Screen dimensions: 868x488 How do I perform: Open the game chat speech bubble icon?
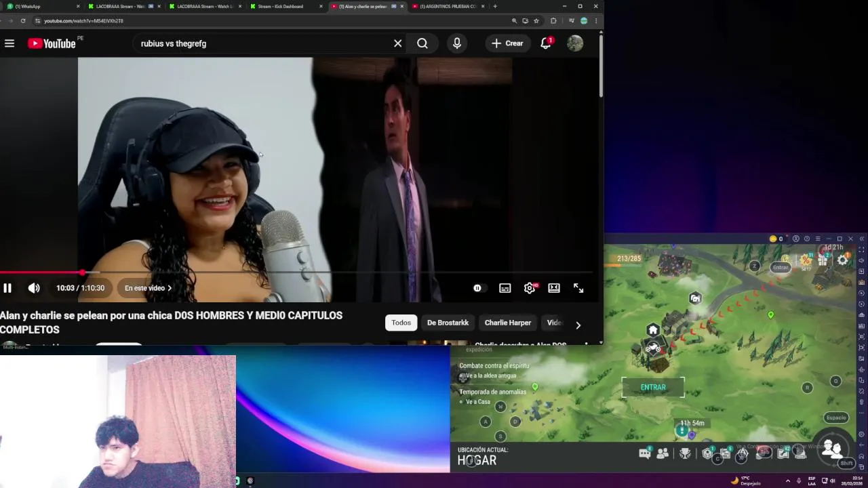pos(645,453)
